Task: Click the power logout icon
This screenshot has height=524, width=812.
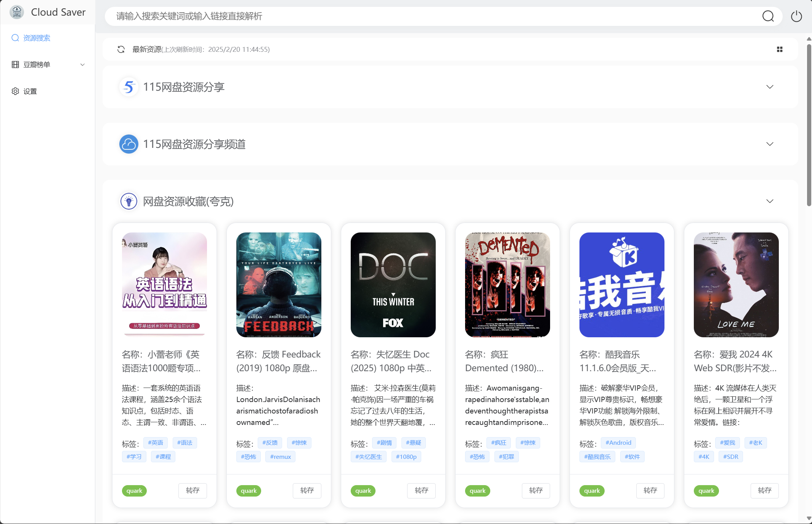Action: [796, 16]
